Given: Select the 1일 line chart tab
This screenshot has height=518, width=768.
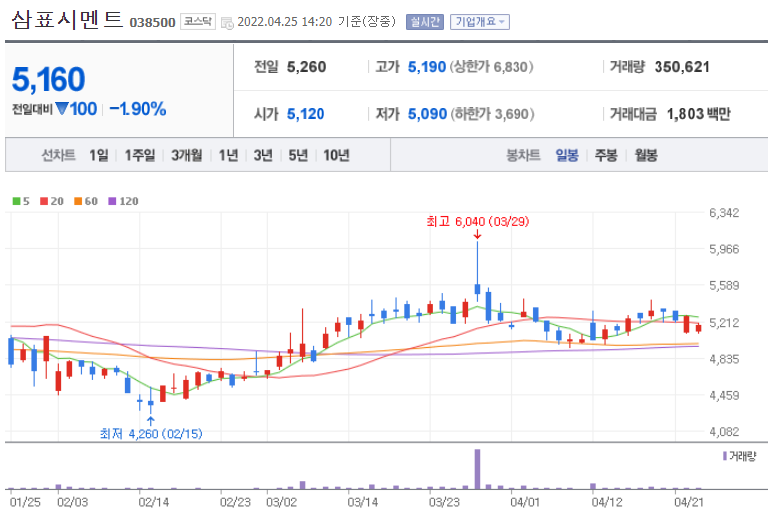Looking at the screenshot, I should click(98, 155).
